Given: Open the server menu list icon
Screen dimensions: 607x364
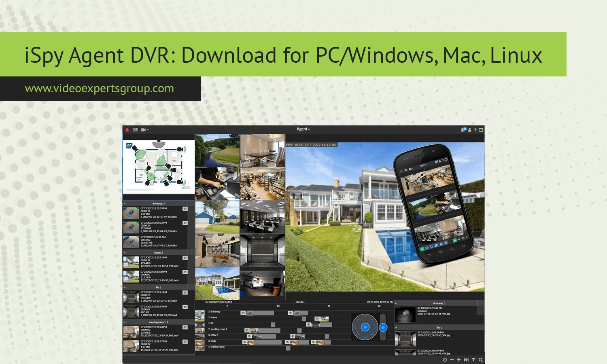Looking at the screenshot, I should 136,130.
